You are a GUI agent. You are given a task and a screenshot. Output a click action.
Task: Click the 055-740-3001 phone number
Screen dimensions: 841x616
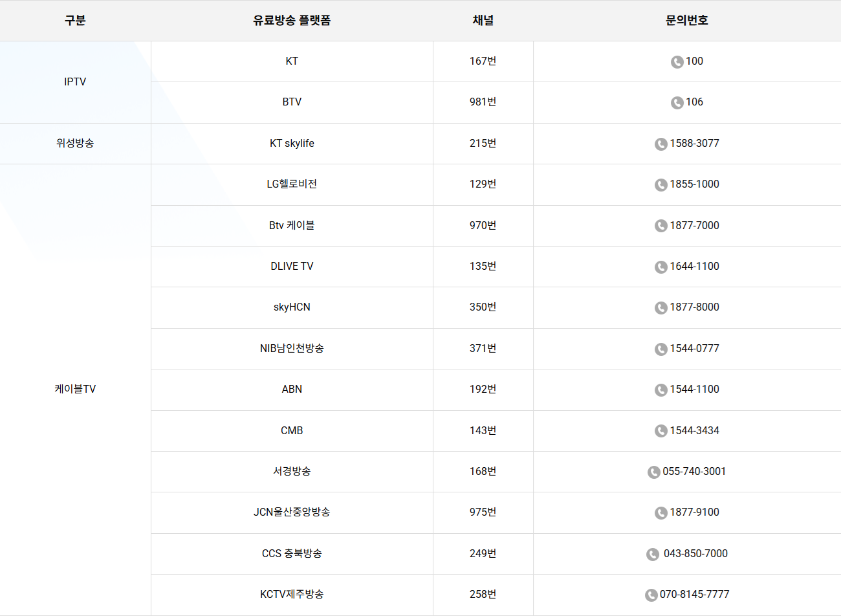[x=694, y=472]
